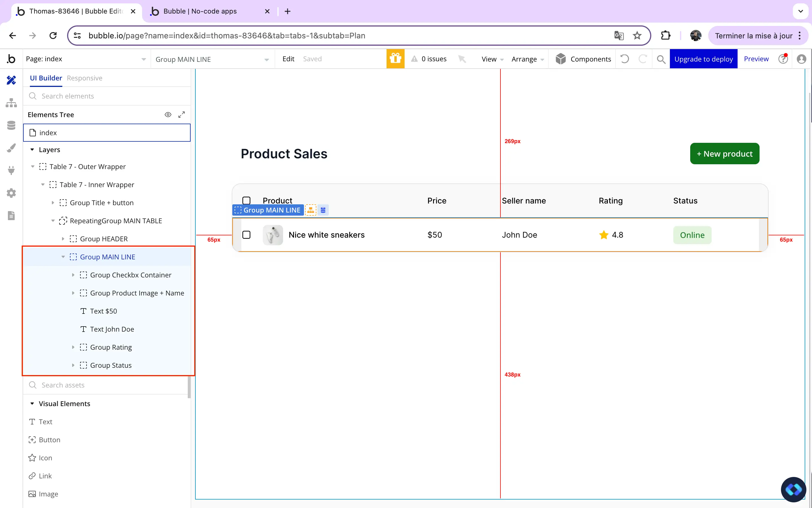Click the Edit menu item
Viewport: 812px width, 508px height.
pos(288,59)
